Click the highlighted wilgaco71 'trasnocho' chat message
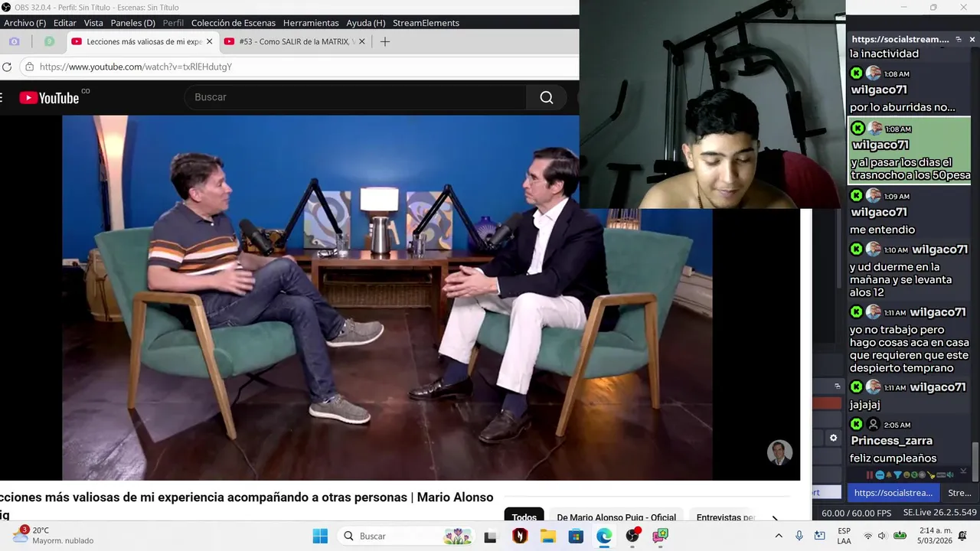980x551 pixels. (x=910, y=150)
